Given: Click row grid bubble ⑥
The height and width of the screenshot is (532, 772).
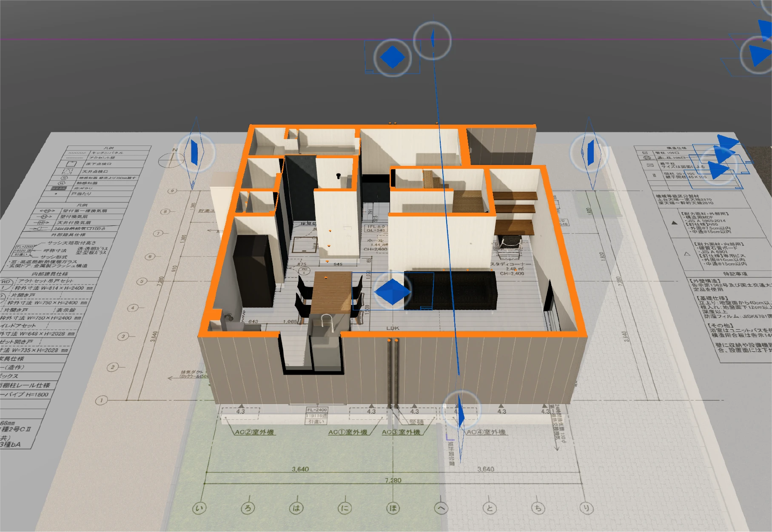Looking at the screenshot, I should pyautogui.click(x=150, y=256).
